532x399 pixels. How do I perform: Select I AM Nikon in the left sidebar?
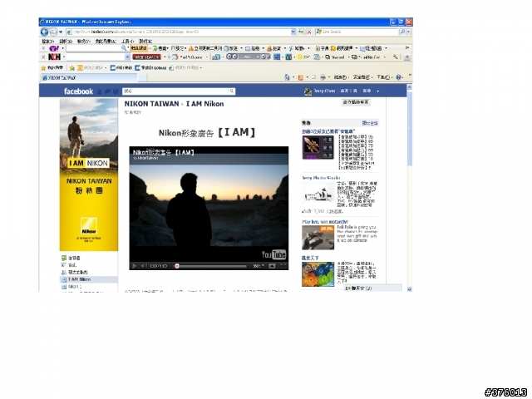click(89, 279)
